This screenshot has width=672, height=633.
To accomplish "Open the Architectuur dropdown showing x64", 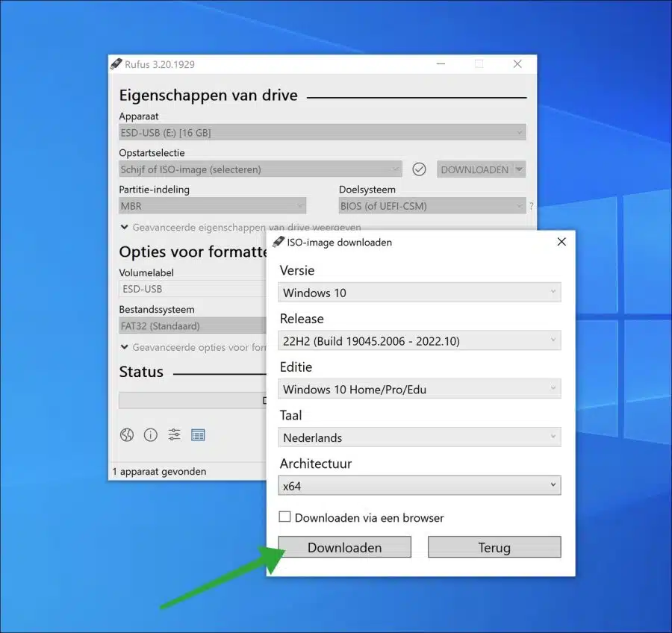I will coord(419,485).
